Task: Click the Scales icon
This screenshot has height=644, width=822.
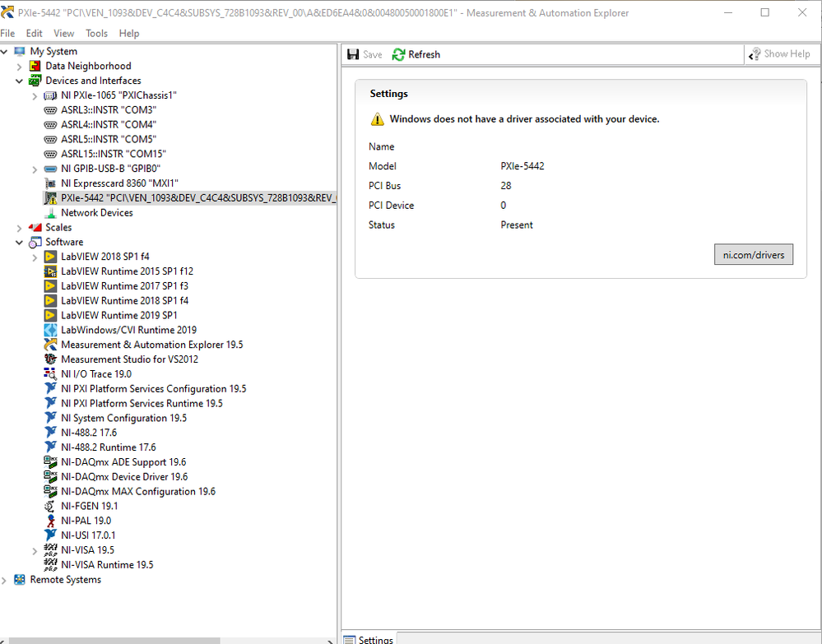Action: 35,228
